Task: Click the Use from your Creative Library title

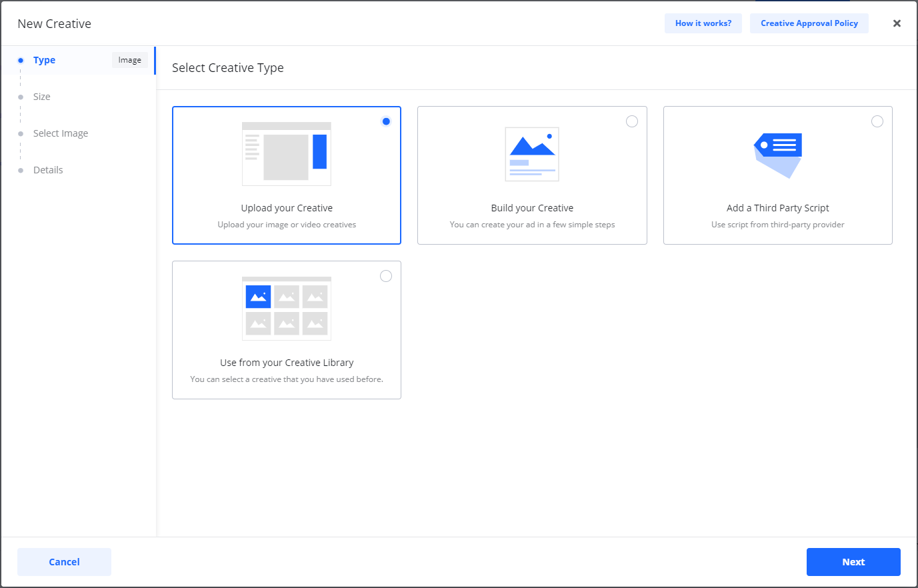Action: tap(287, 363)
